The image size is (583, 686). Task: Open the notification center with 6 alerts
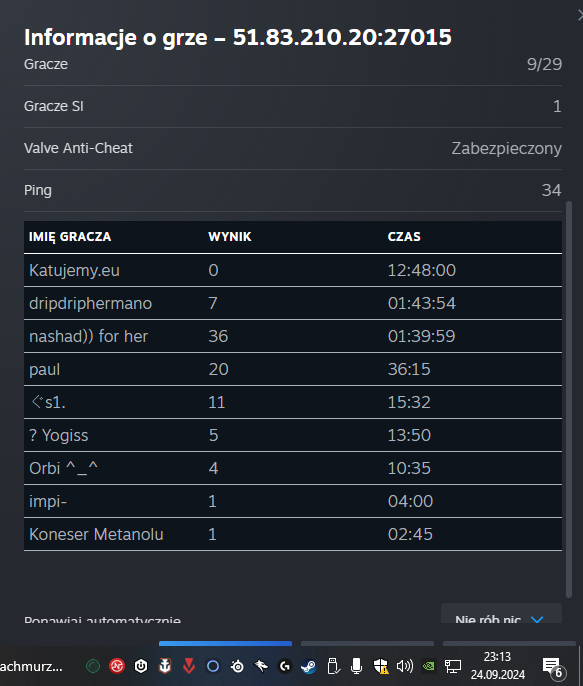[x=554, y=668]
